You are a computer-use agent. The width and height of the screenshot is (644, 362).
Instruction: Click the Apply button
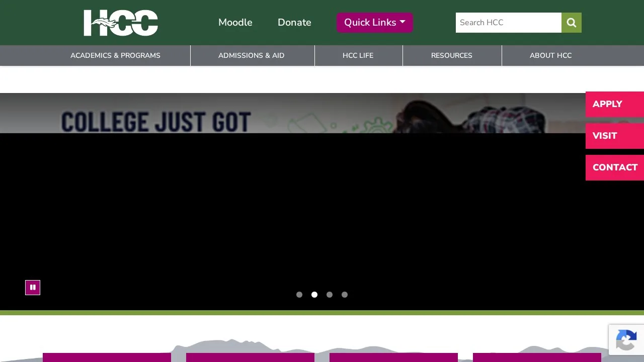click(x=615, y=104)
